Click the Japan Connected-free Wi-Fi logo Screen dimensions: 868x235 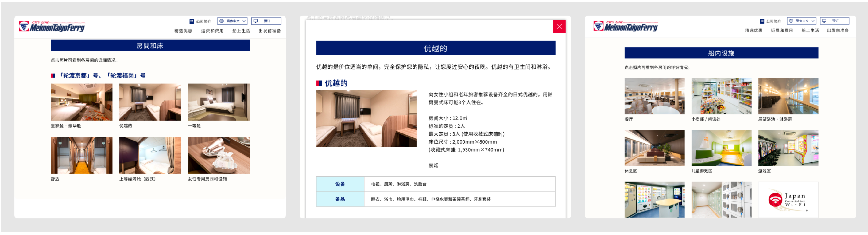pyautogui.click(x=788, y=200)
